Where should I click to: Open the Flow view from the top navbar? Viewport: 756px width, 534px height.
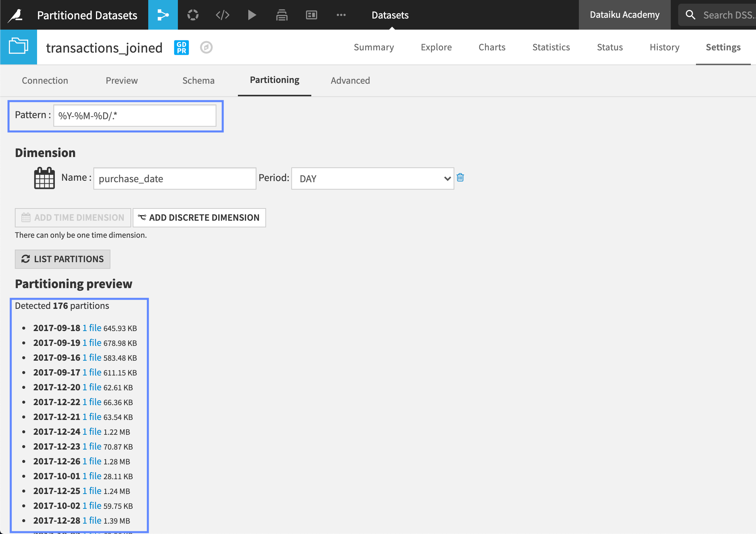pos(163,15)
